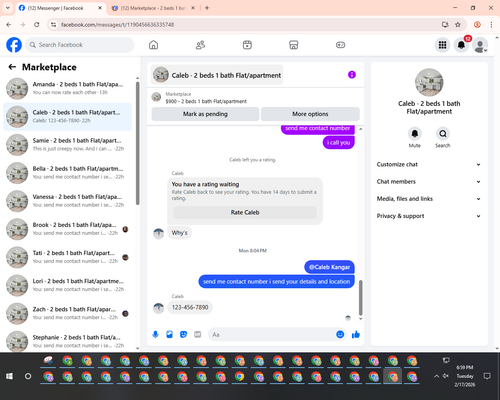Open the Facebook menu grid icon
500x400 pixels.
(442, 45)
